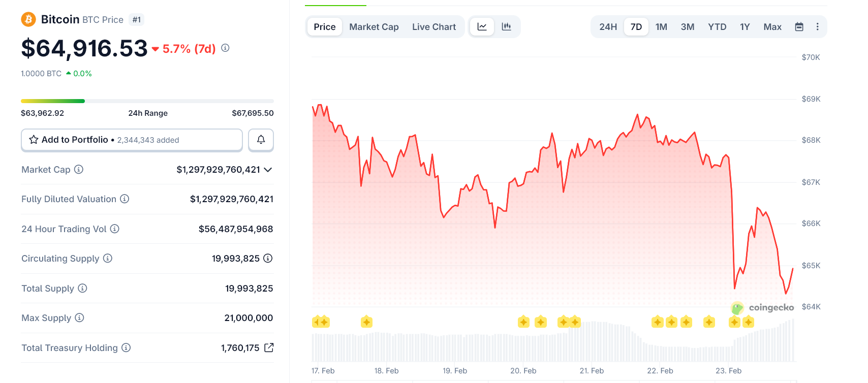Click the first news marker on 17 Feb
Image resolution: width=868 pixels, height=383 pixels.
317,322
